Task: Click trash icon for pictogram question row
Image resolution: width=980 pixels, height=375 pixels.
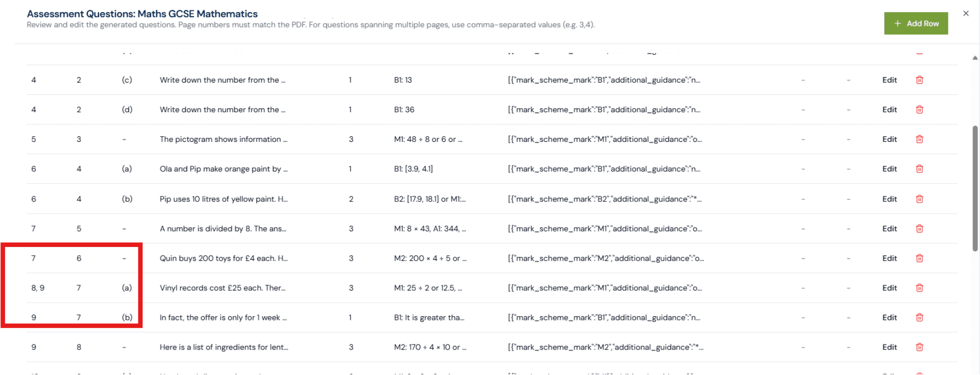Action: click(919, 139)
